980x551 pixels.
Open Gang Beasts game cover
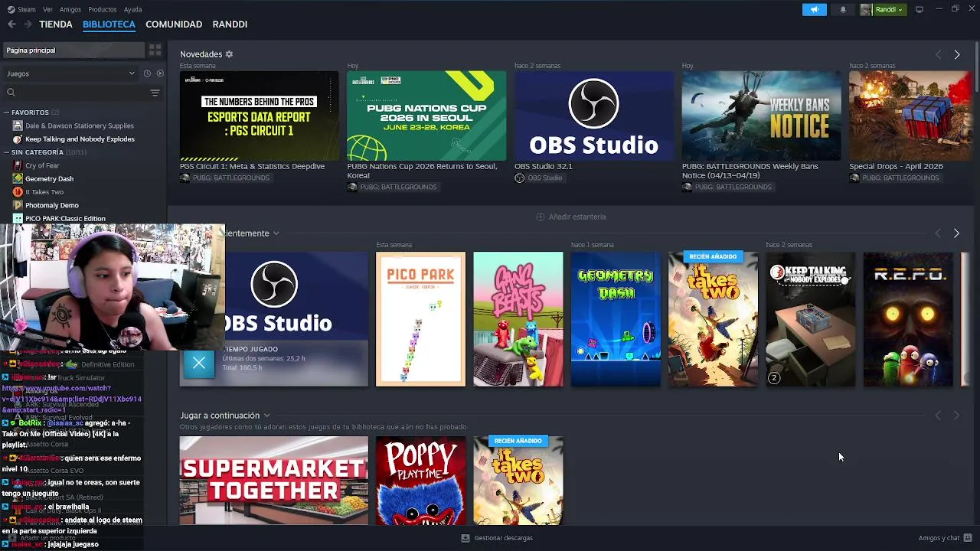518,319
